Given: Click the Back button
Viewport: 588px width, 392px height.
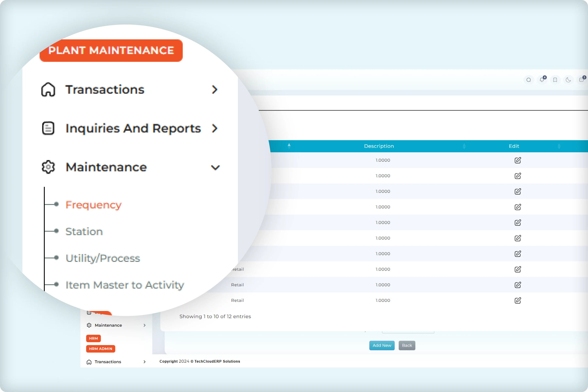Looking at the screenshot, I should tap(407, 345).
